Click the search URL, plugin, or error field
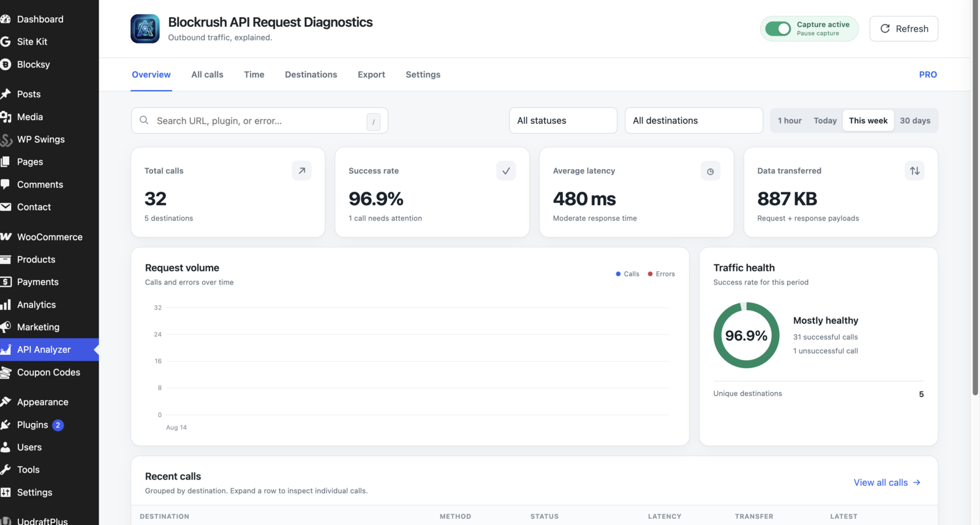The height and width of the screenshot is (525, 980). tap(260, 121)
